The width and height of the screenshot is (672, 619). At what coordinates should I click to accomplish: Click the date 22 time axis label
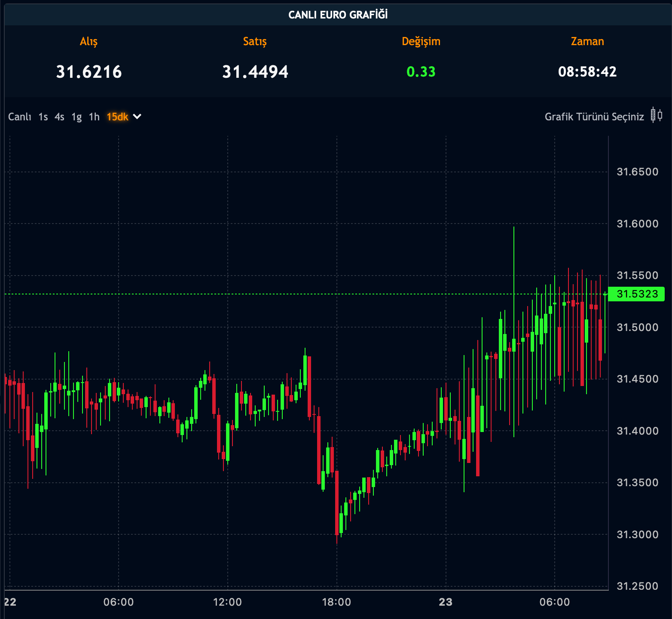[x=10, y=602]
